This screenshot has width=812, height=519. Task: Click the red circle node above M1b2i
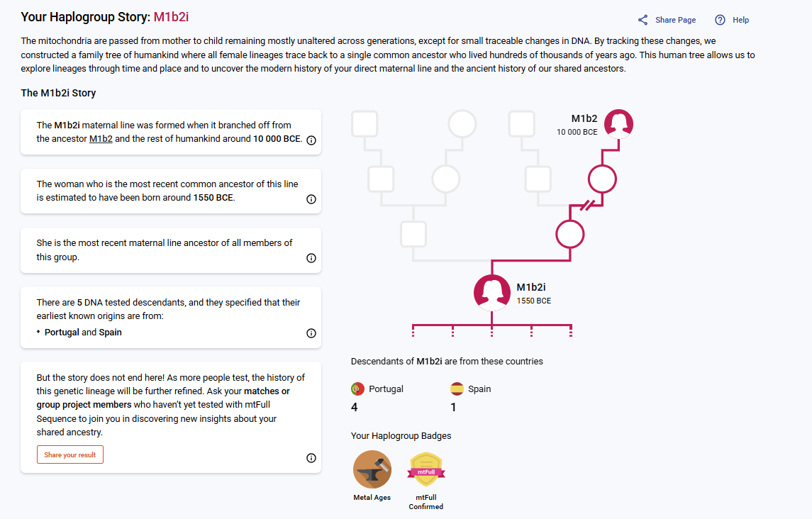tap(570, 234)
